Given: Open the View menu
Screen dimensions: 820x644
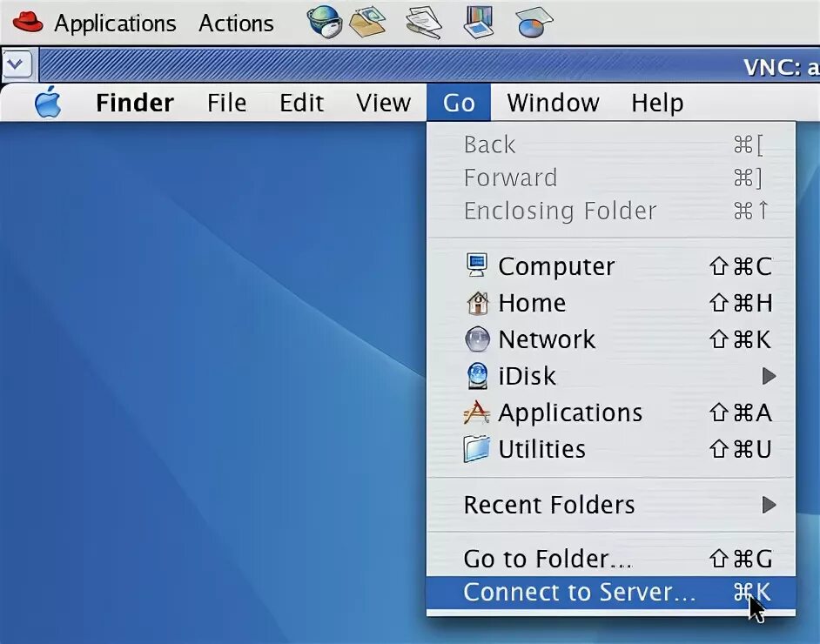Looking at the screenshot, I should click(x=383, y=103).
